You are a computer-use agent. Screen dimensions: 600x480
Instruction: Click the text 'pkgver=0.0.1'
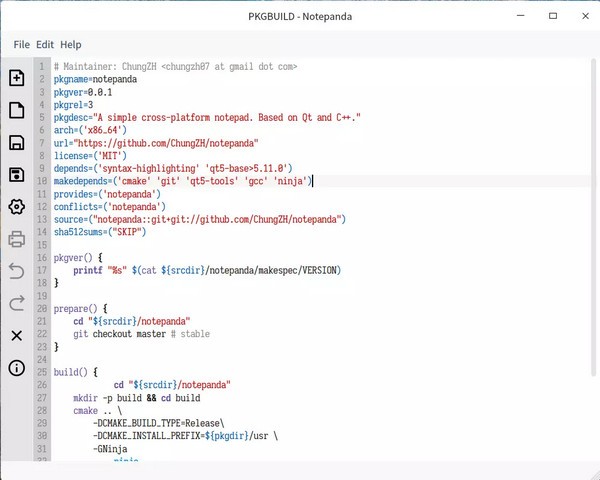click(x=83, y=92)
